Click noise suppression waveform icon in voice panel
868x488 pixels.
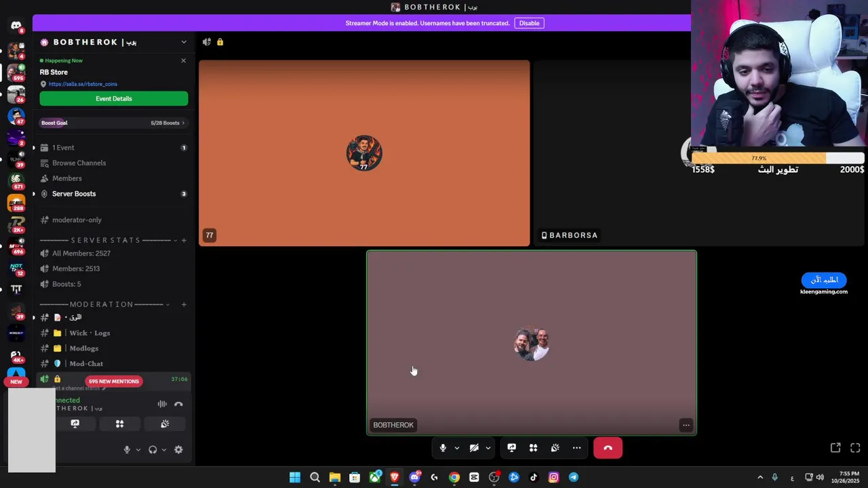162,404
